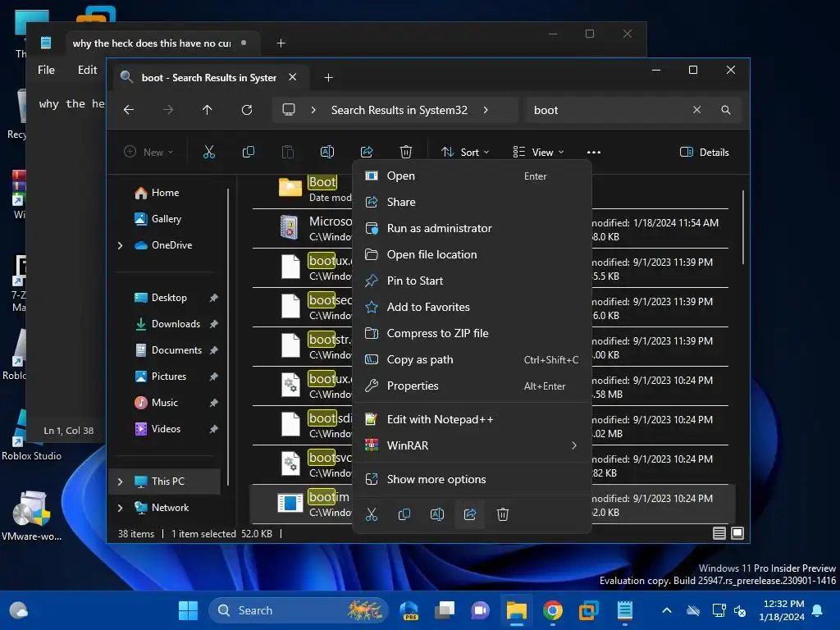Click the search magnifier button in search box
The width and height of the screenshot is (840, 630).
click(726, 110)
